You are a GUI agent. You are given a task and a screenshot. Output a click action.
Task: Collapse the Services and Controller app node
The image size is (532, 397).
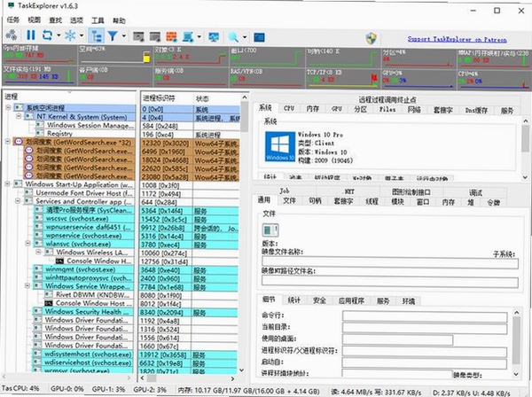pos(18,200)
